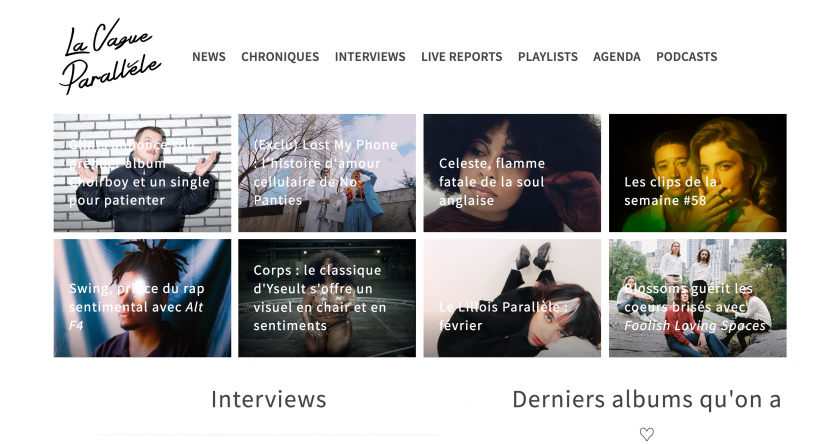Open Les clips de la semaine #58
Screen dimensions: 840x444
pyautogui.click(x=698, y=172)
